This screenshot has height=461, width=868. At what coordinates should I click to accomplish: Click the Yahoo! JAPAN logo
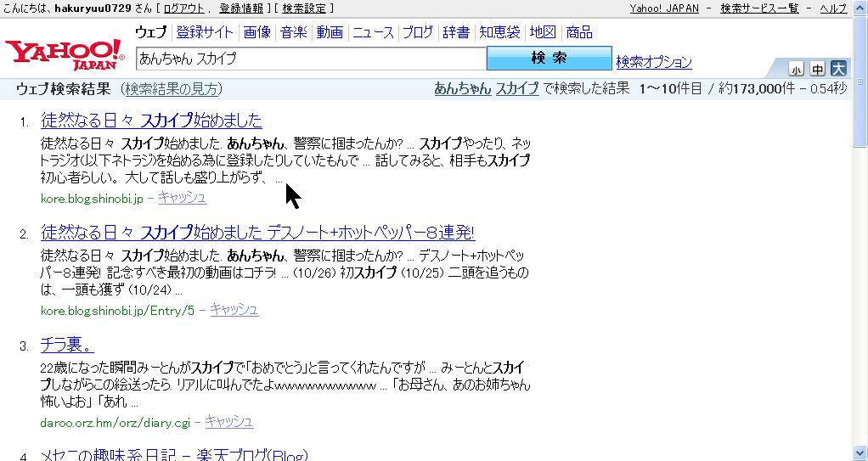coord(65,55)
